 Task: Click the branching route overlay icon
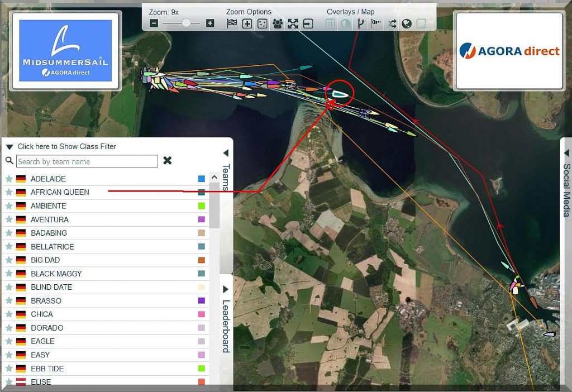coord(361,23)
